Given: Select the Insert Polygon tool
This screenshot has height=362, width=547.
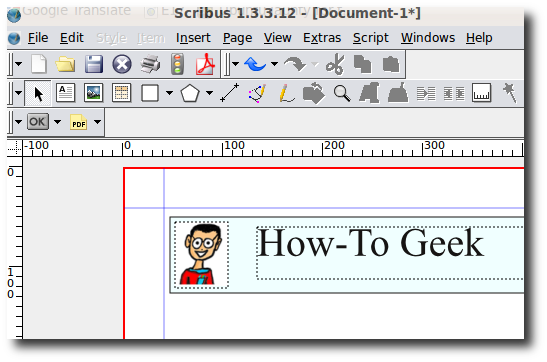Looking at the screenshot, I should click(190, 93).
